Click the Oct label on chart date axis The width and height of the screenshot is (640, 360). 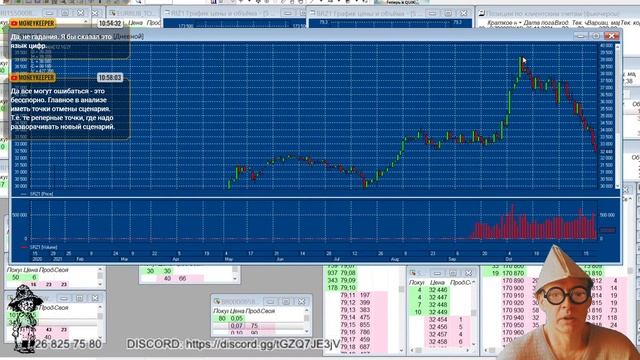pyautogui.click(x=509, y=259)
